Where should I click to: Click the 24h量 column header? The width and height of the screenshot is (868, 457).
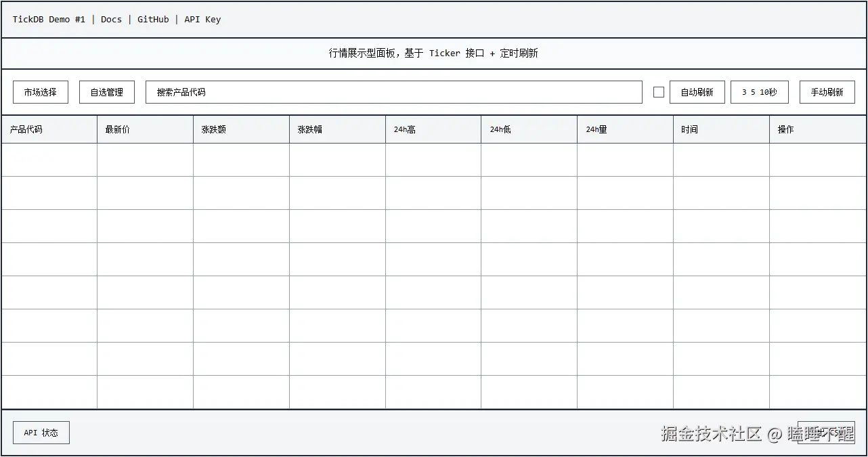(596, 129)
